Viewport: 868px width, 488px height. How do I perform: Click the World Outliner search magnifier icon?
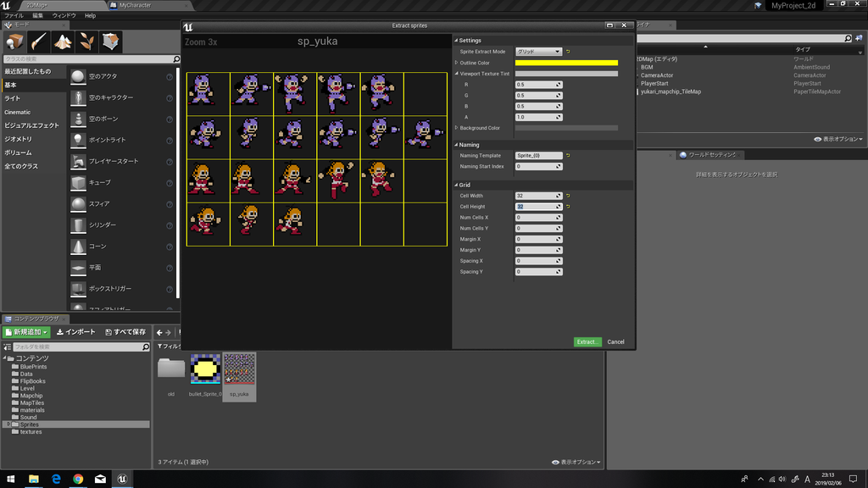pyautogui.click(x=848, y=39)
